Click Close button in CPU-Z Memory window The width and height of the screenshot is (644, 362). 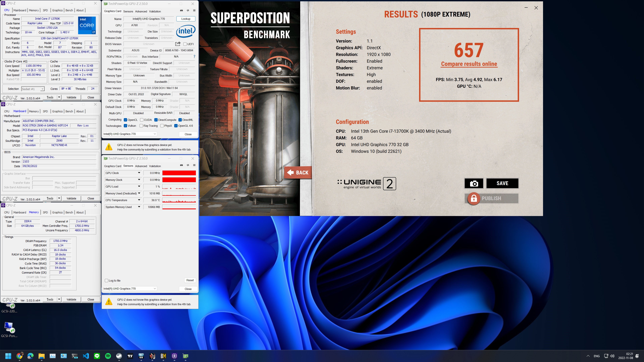[x=91, y=299]
